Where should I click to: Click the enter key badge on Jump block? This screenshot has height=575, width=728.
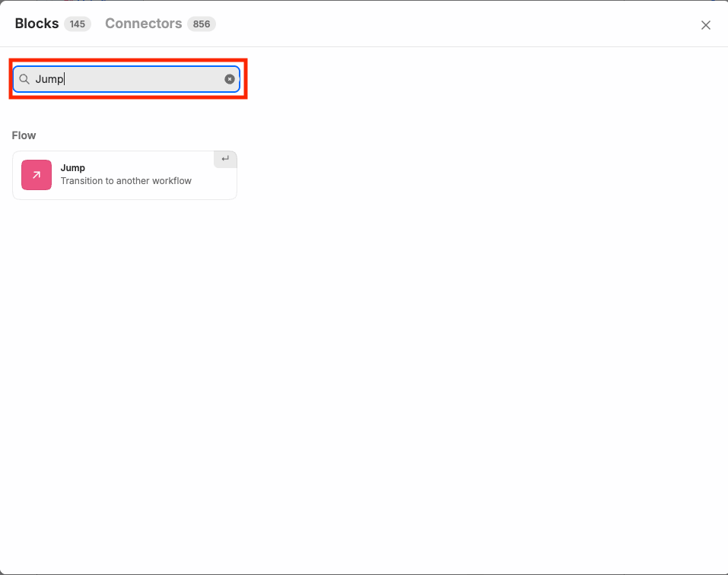click(225, 159)
